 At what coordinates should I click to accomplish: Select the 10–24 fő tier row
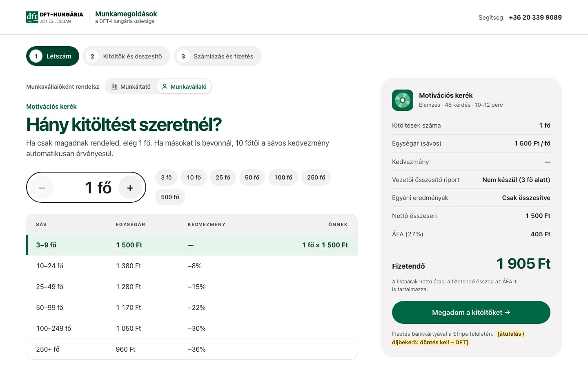pos(192,266)
